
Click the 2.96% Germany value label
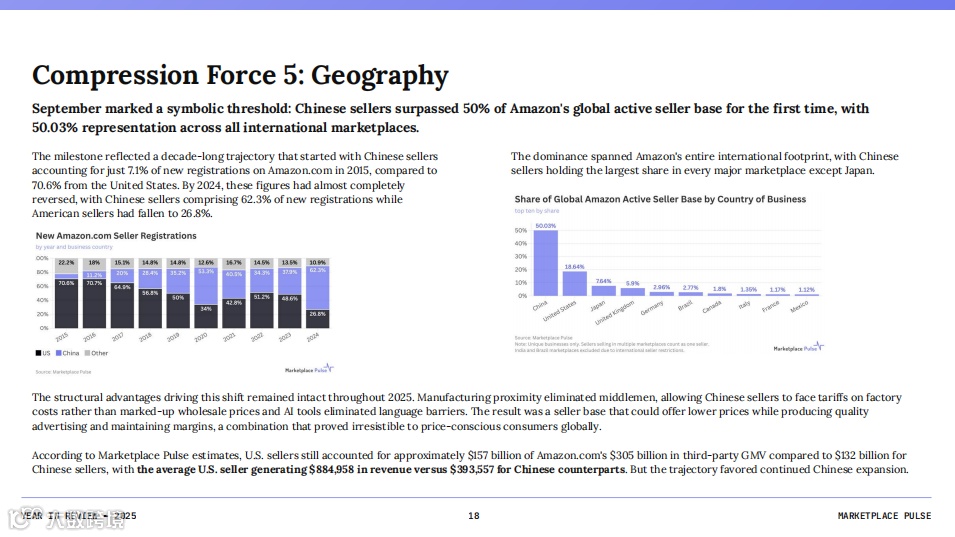661,287
